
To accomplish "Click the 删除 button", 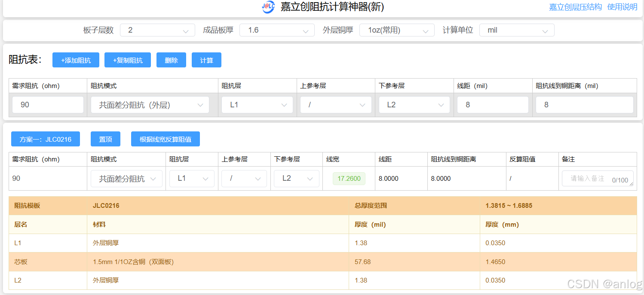I will tap(171, 60).
